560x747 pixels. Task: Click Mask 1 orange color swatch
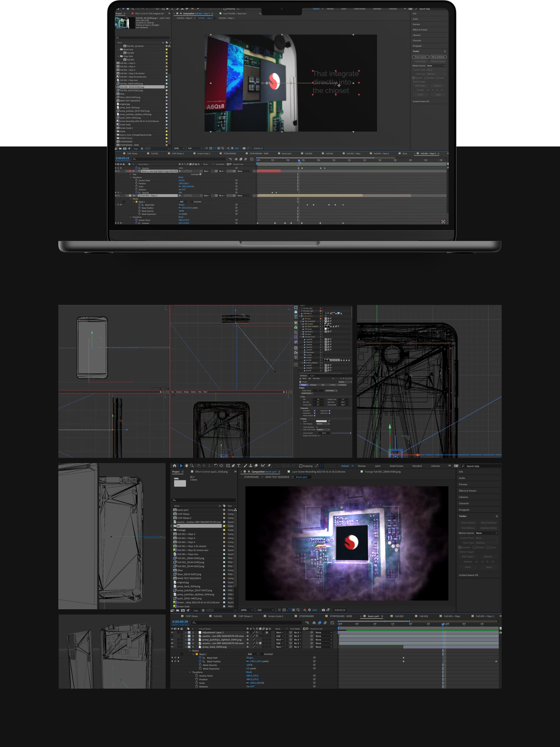197,654
